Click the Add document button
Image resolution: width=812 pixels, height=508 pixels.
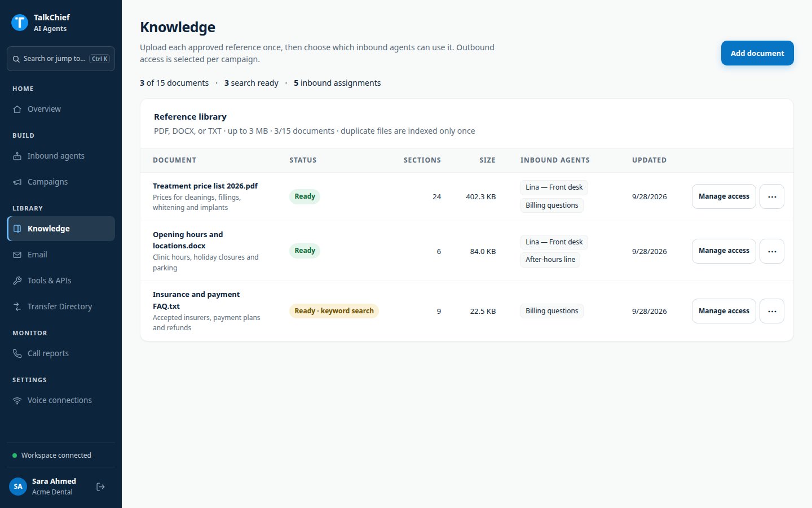[757, 53]
